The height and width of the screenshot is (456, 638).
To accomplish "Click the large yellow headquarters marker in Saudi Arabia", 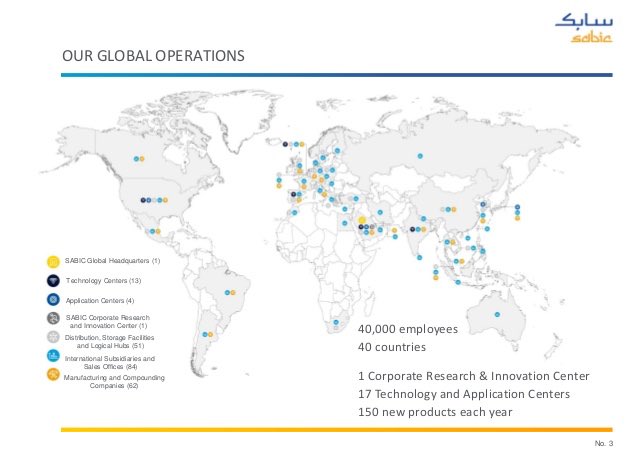I will pos(362,220).
